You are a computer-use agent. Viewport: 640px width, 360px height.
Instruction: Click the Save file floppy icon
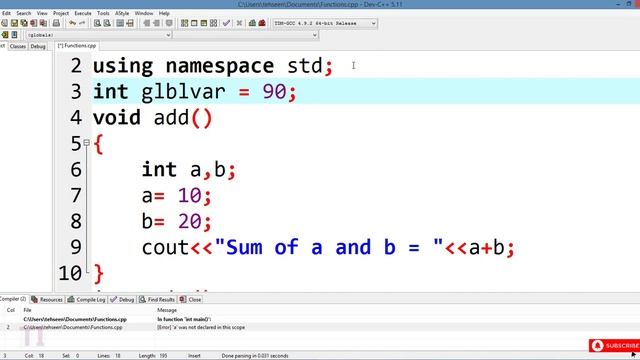click(14, 23)
